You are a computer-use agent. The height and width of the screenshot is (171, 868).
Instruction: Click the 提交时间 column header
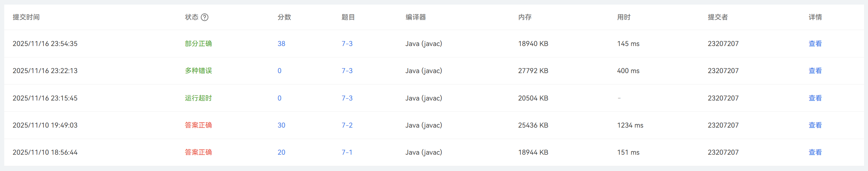pyautogui.click(x=26, y=17)
